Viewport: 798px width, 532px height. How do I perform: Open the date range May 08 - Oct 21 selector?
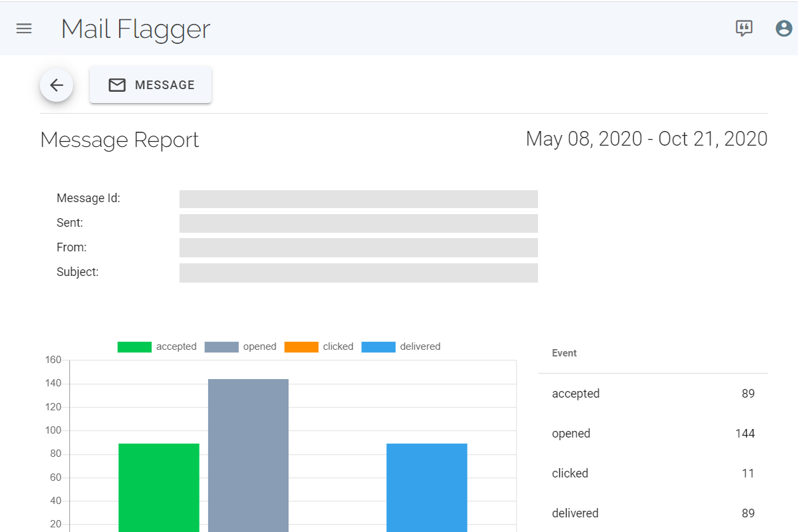click(x=646, y=139)
